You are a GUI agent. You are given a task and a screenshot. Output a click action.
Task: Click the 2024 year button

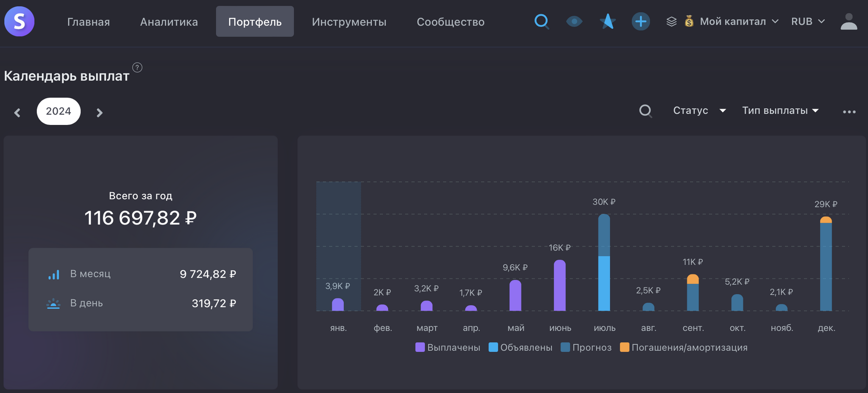[58, 111]
